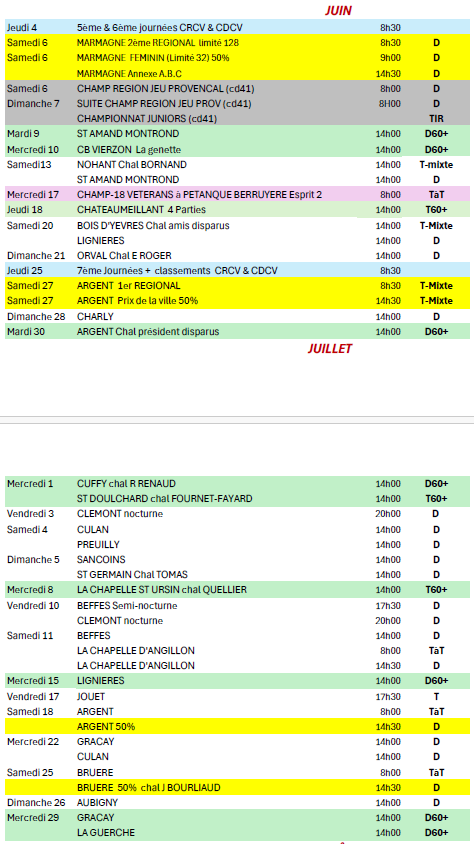Select the 'Samedi 20' date cell
This screenshot has width=474, height=844.
(x=30, y=226)
